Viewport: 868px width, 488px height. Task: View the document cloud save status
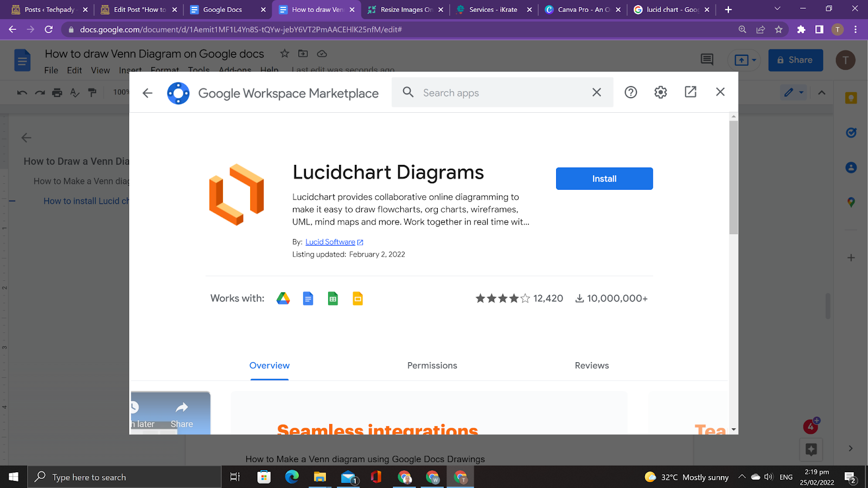coord(322,53)
